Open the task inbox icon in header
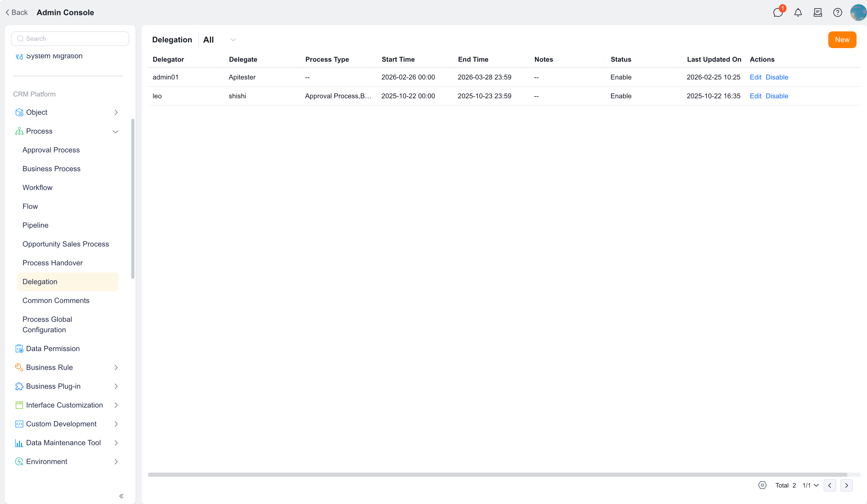Screen dimensions: 867x504 818,12
